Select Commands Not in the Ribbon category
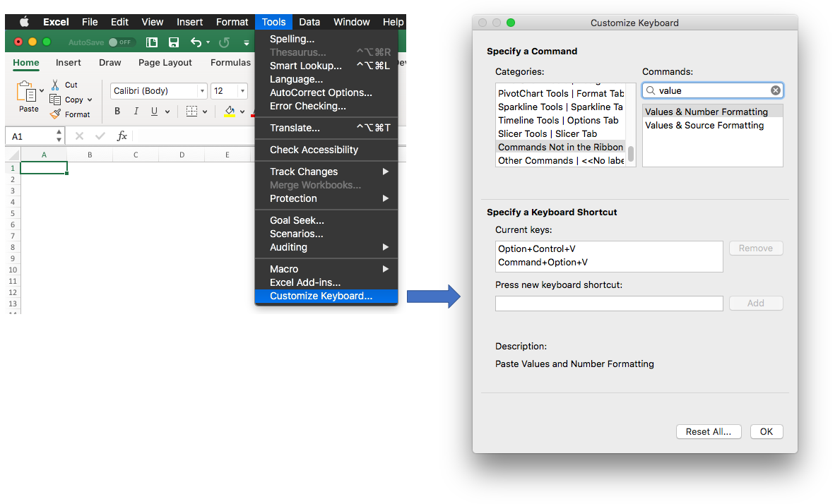 tap(560, 147)
